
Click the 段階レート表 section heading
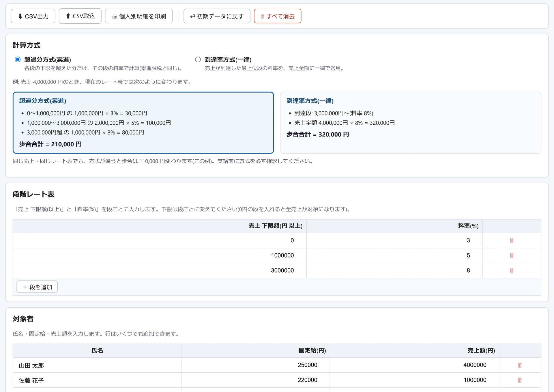tap(33, 194)
